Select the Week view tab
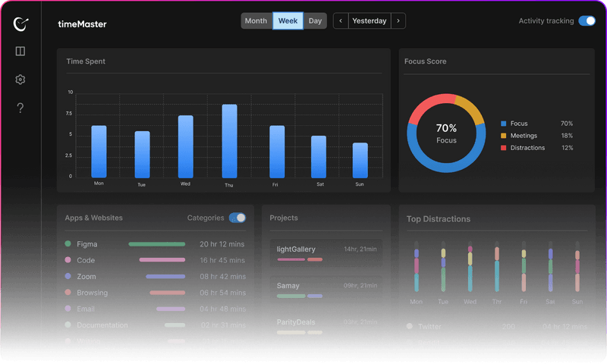The height and width of the screenshot is (364, 607). [288, 21]
